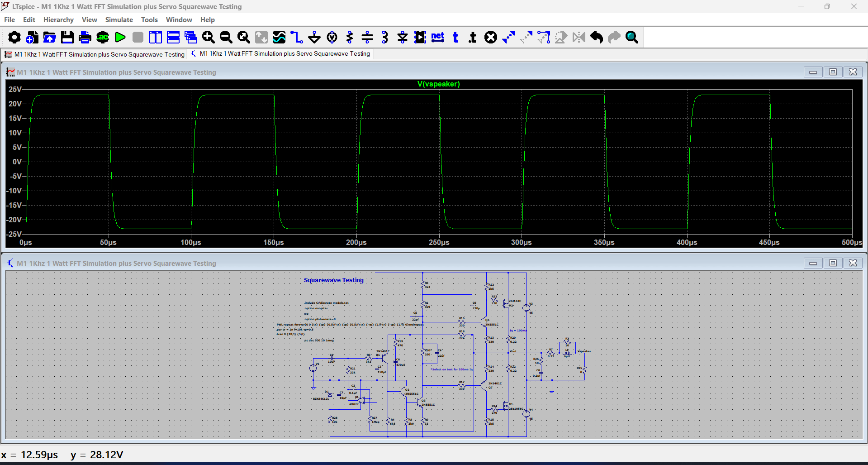Place a capacitor component

367,37
